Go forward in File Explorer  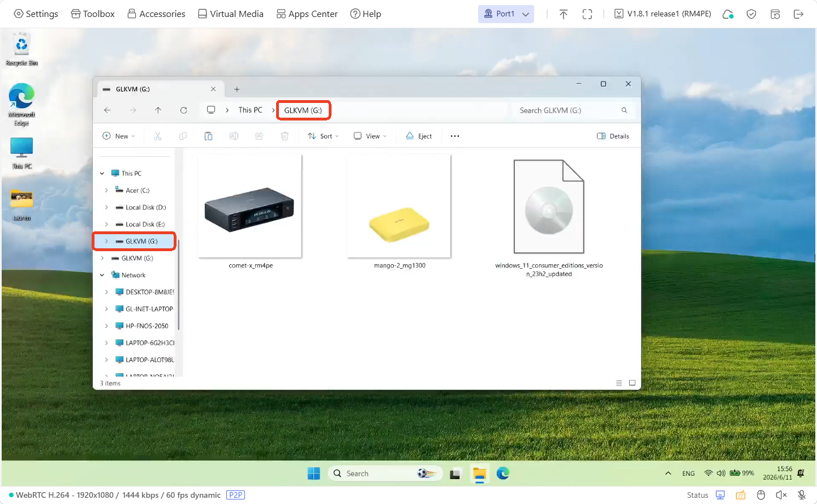point(133,110)
